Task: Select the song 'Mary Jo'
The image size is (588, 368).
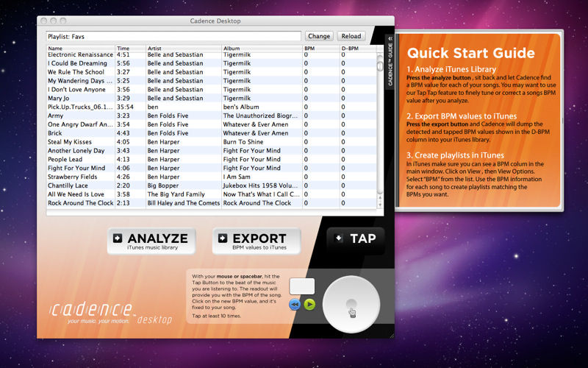Action: tap(59, 99)
